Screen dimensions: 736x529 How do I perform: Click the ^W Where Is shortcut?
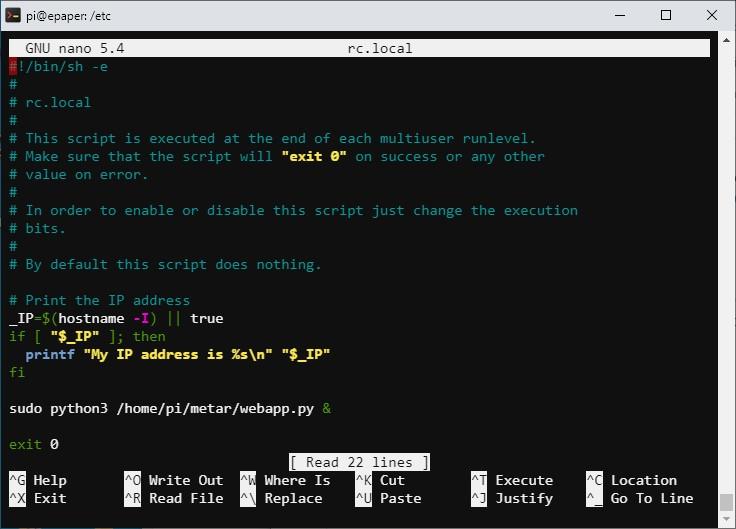(x=285, y=480)
